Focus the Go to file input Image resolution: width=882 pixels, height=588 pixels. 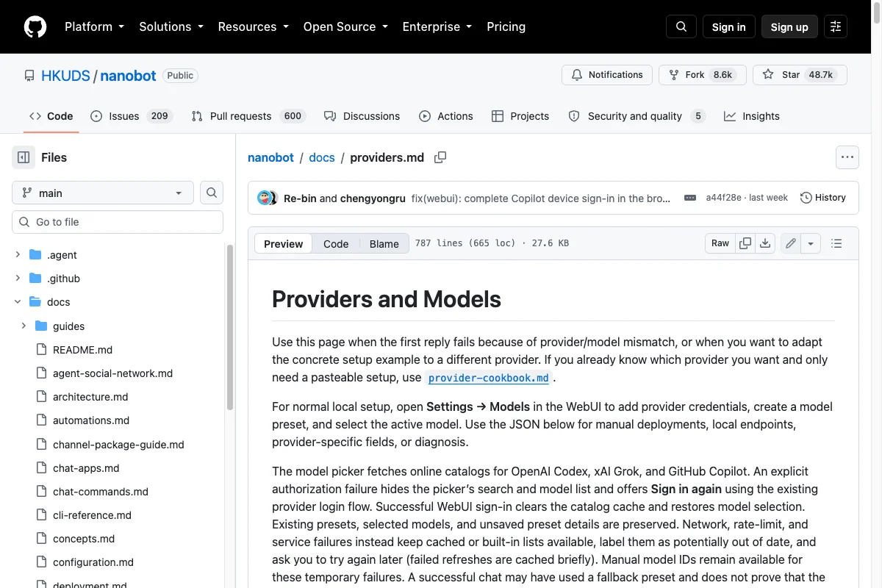point(118,222)
